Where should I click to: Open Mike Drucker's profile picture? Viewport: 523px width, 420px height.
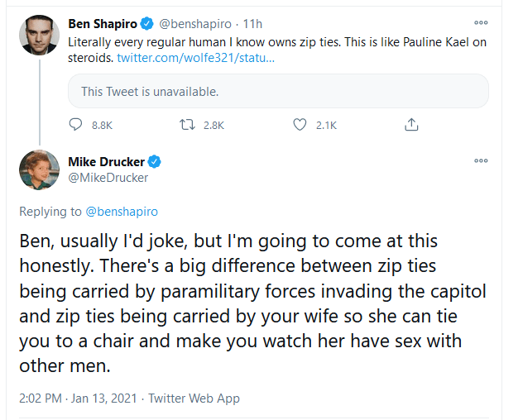coord(40,169)
